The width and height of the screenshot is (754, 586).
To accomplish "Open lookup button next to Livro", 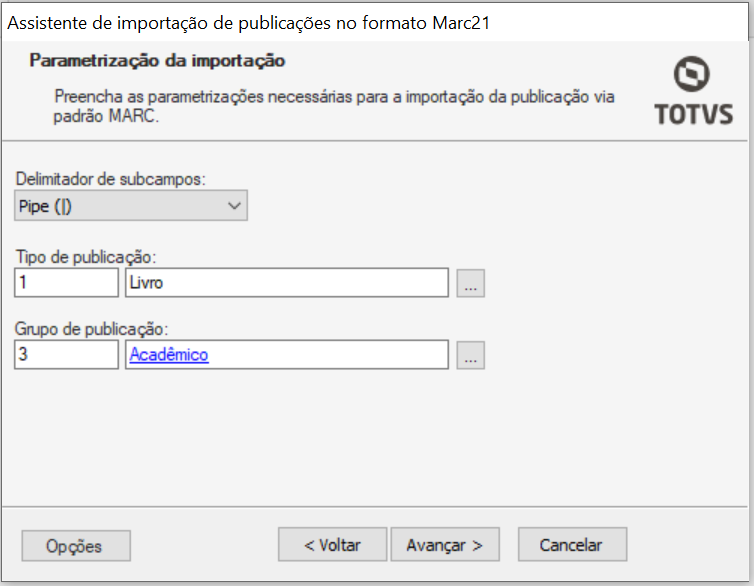I will (x=470, y=283).
